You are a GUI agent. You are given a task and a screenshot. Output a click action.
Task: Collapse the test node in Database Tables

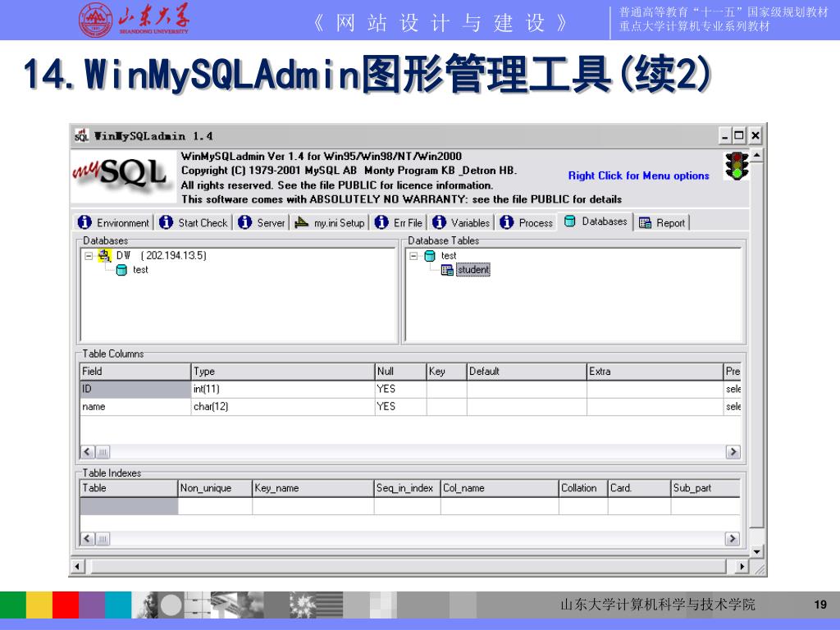tap(413, 256)
